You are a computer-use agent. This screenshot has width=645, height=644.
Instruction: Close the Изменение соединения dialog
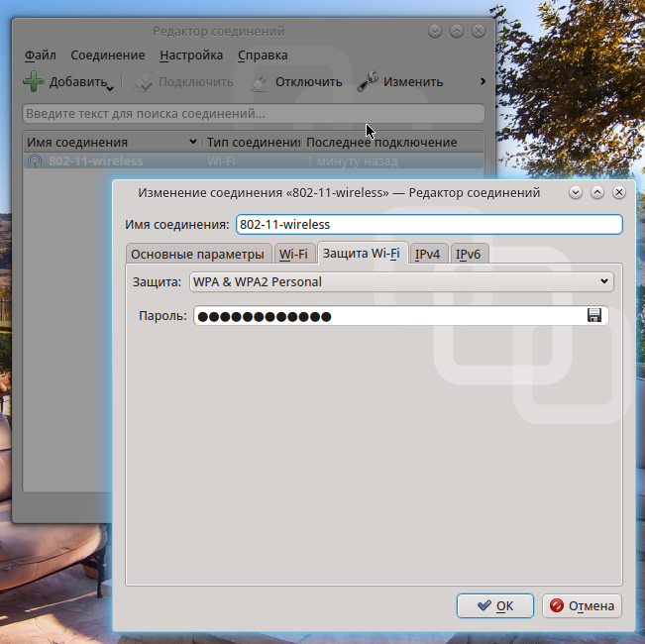[x=619, y=192]
